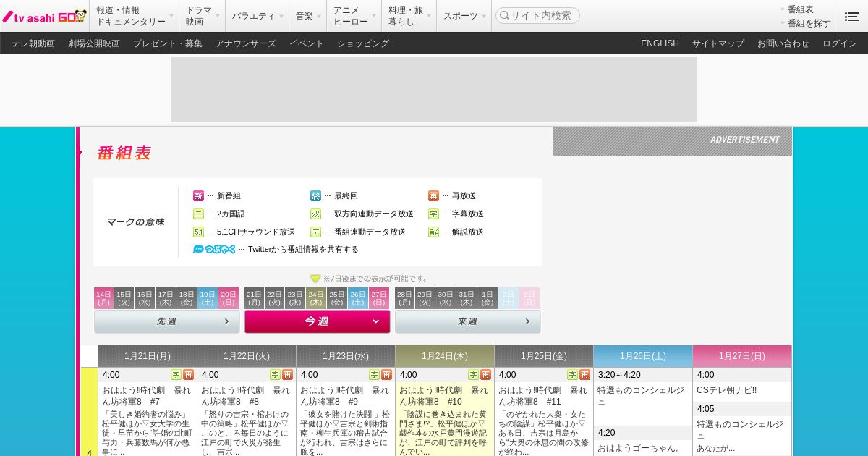Click the 解 commentary broadcast legend icon
The image size is (868, 456).
pos(433,232)
